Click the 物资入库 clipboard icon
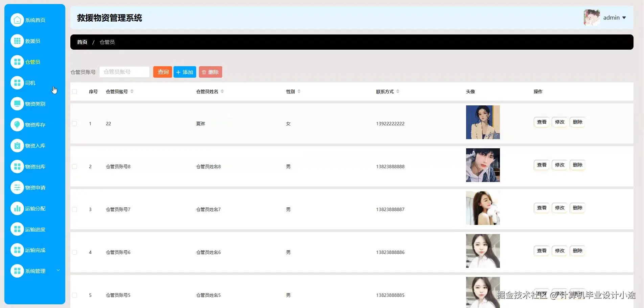The image size is (644, 308). click(17, 146)
